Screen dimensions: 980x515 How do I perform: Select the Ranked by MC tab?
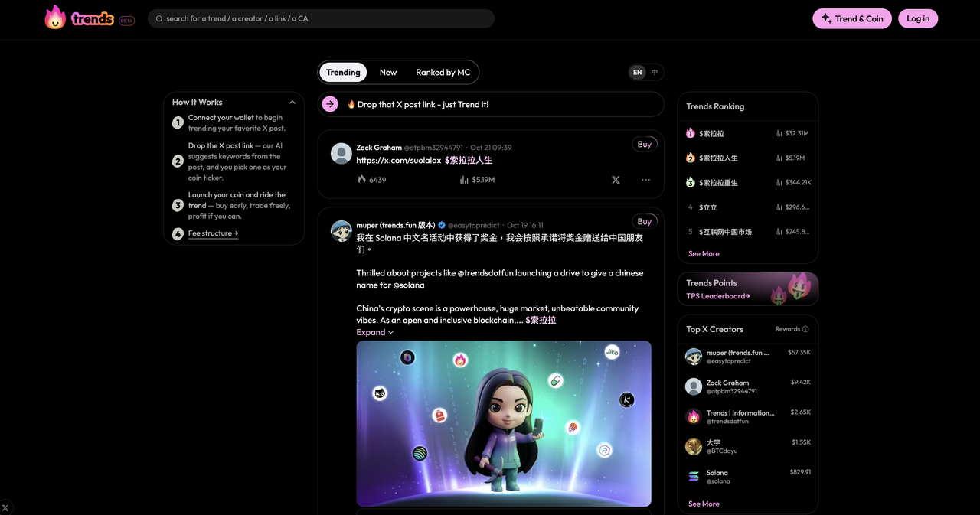443,72
